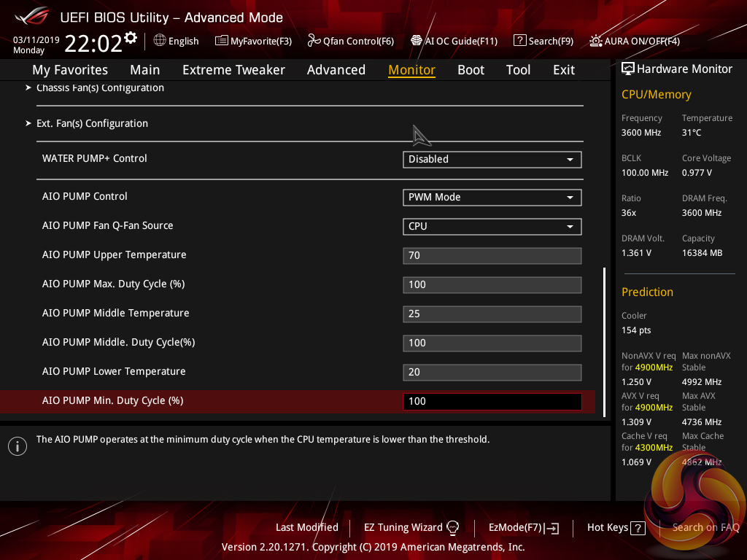Click the EzMode exit arrow icon
Image resolution: width=747 pixels, height=560 pixels.
pyautogui.click(x=551, y=528)
